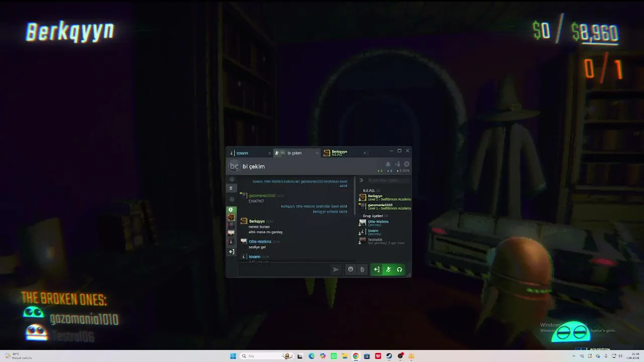Create a voice channel with the lower plus icon
The width and height of the screenshot is (644, 362).
(x=232, y=200)
